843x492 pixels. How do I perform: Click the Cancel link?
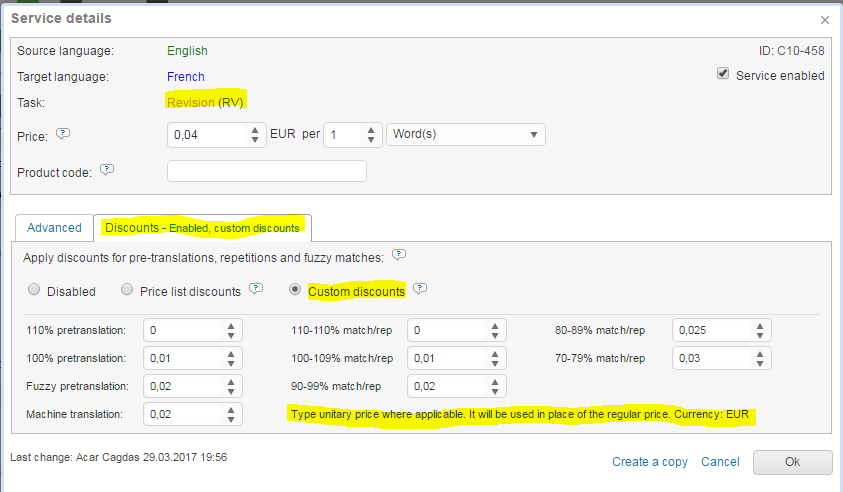click(x=720, y=462)
